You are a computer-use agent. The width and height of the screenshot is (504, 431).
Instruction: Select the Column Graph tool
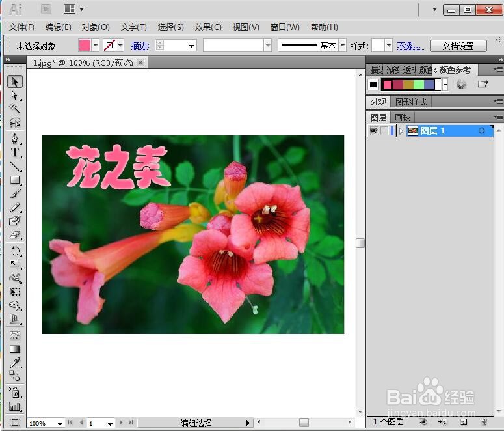coord(15,406)
